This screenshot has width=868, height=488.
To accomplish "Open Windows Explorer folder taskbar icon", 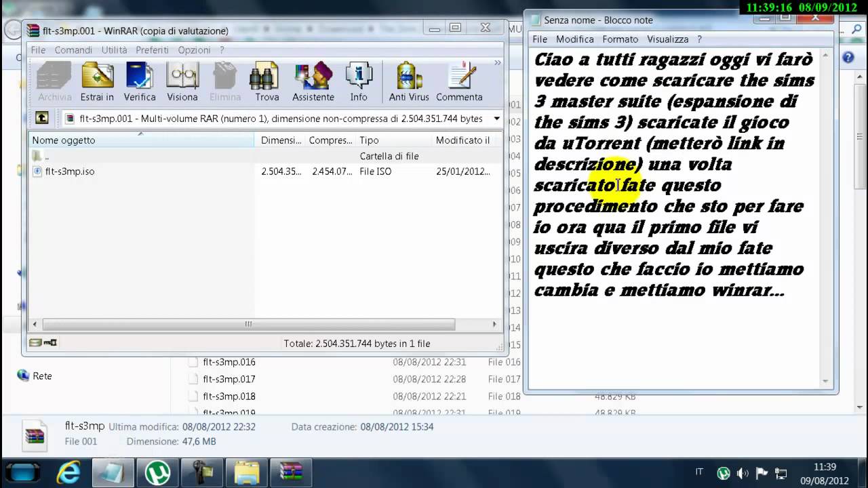I will 247,472.
